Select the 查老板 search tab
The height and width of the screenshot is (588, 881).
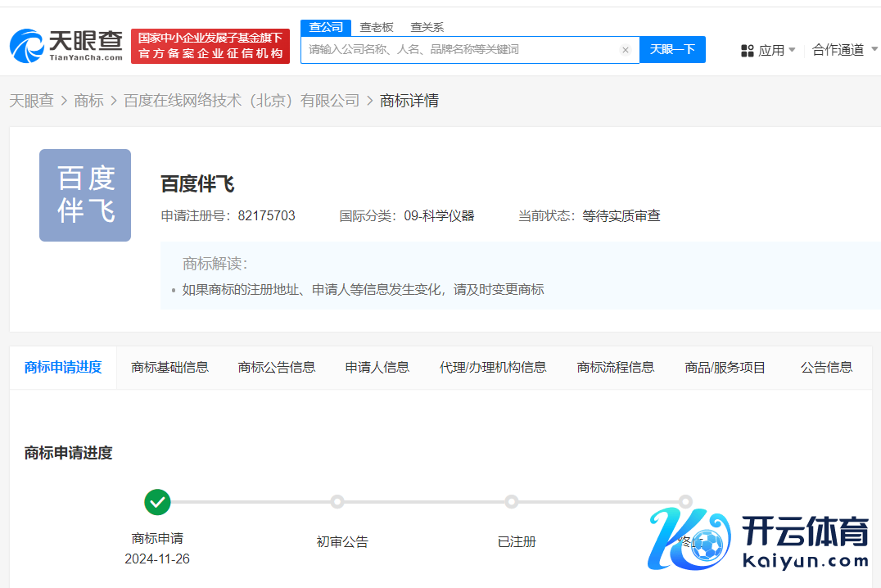point(377,27)
